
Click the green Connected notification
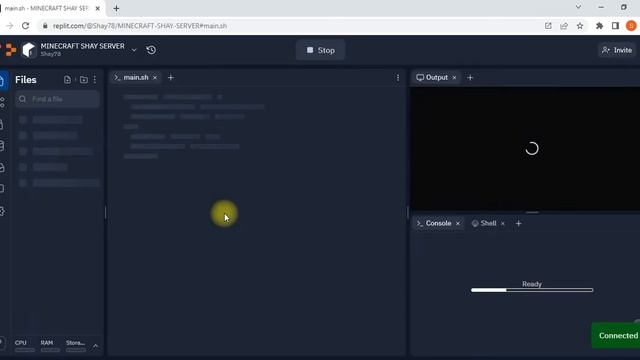(x=616, y=336)
